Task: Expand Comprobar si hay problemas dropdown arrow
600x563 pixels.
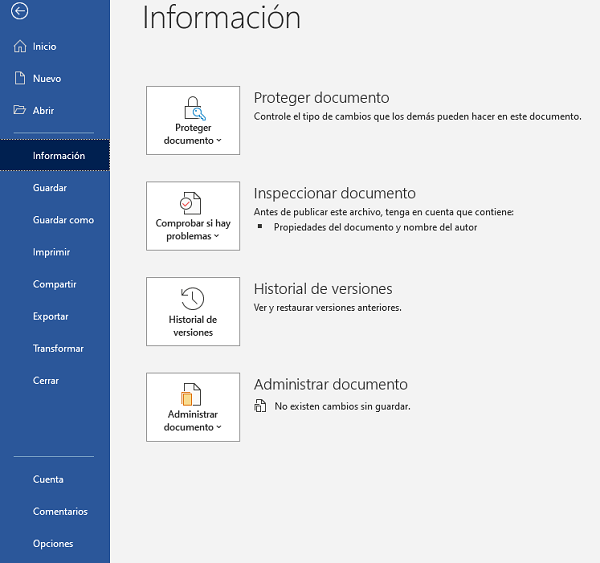Action: tap(217, 237)
